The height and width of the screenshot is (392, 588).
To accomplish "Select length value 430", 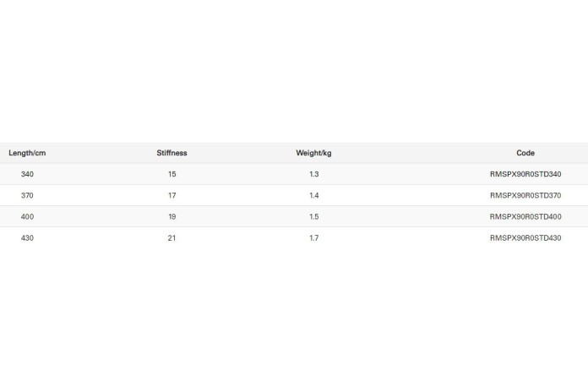I will point(27,238).
